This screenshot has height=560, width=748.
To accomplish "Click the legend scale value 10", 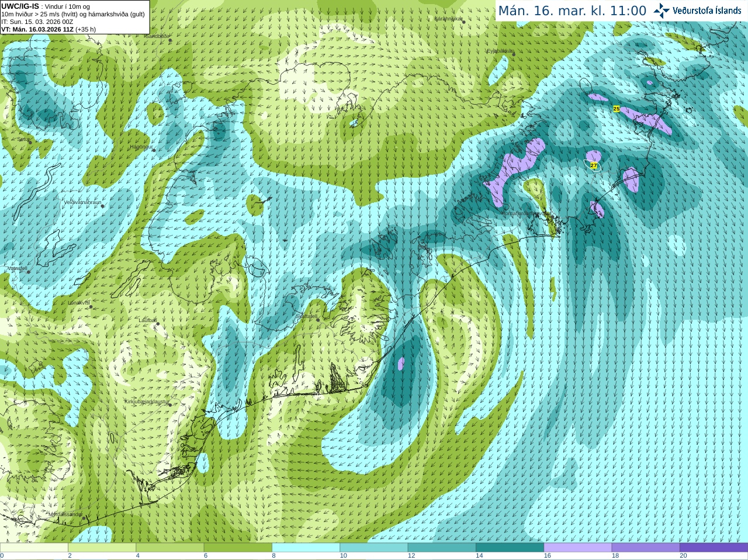I will pos(343,556).
